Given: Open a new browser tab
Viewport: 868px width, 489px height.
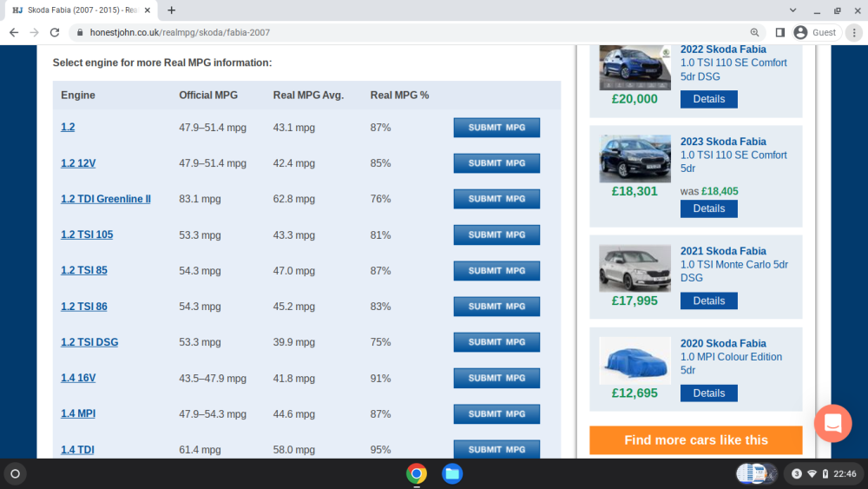Looking at the screenshot, I should [x=172, y=10].
